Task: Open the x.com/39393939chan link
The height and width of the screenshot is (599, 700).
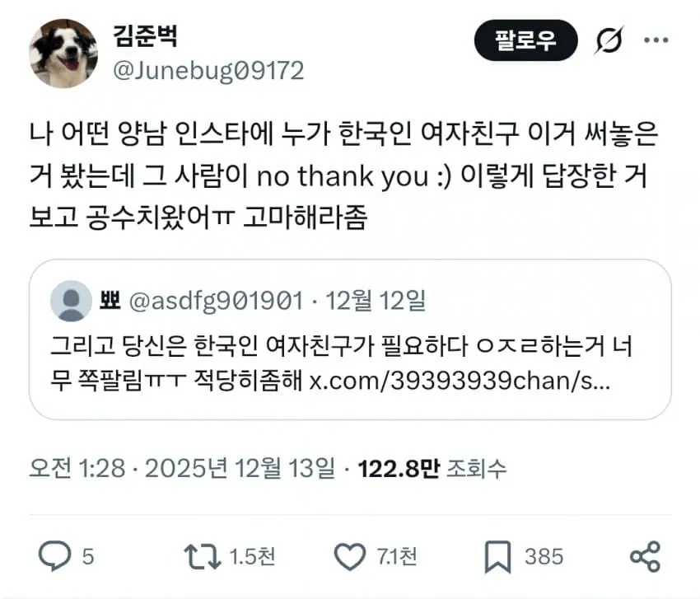Action: click(460, 381)
